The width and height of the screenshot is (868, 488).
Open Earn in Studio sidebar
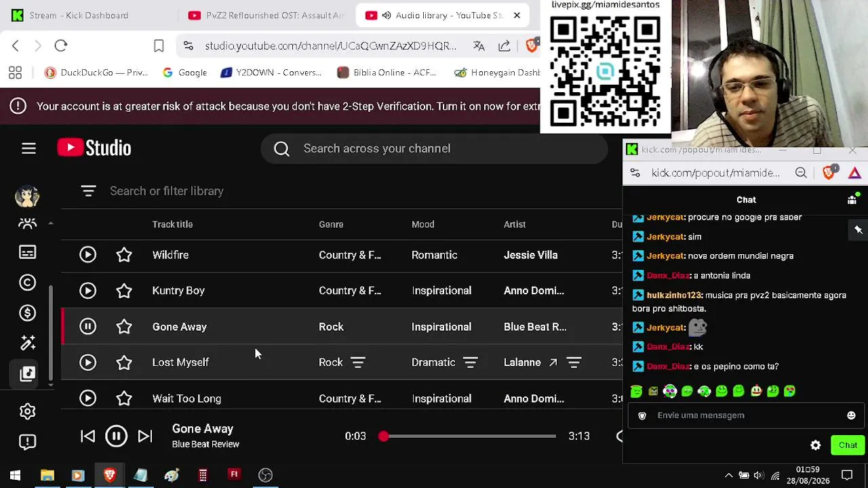click(x=27, y=313)
